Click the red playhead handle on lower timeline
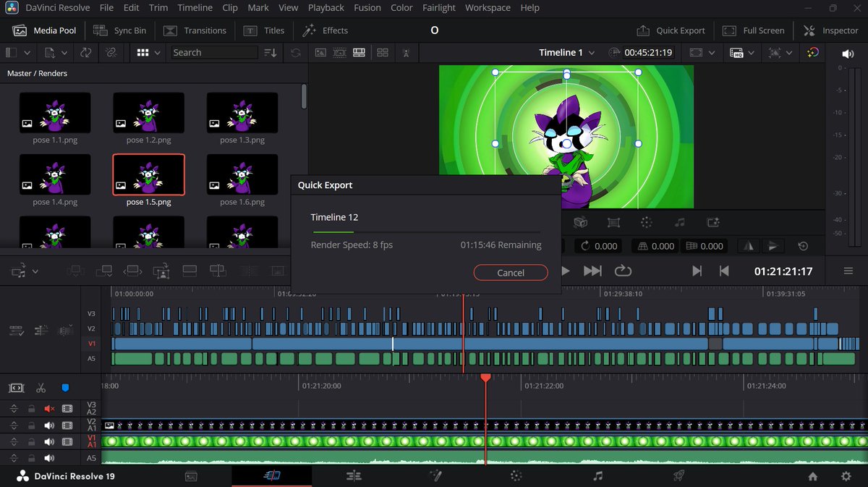The width and height of the screenshot is (868, 487). [486, 378]
